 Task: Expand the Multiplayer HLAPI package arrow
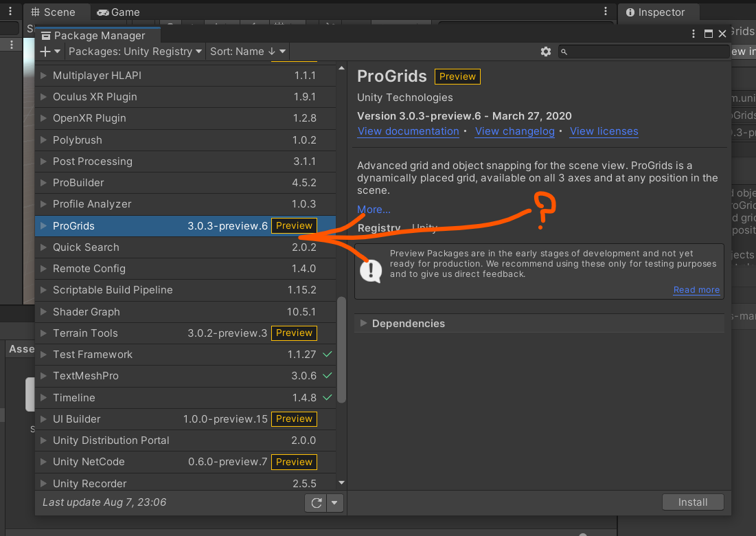(43, 76)
